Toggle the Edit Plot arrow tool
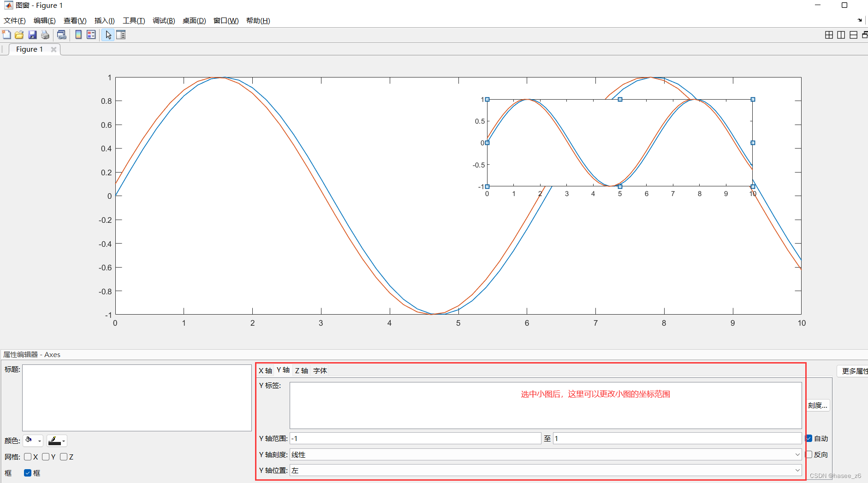Image resolution: width=868 pixels, height=483 pixels. point(108,35)
